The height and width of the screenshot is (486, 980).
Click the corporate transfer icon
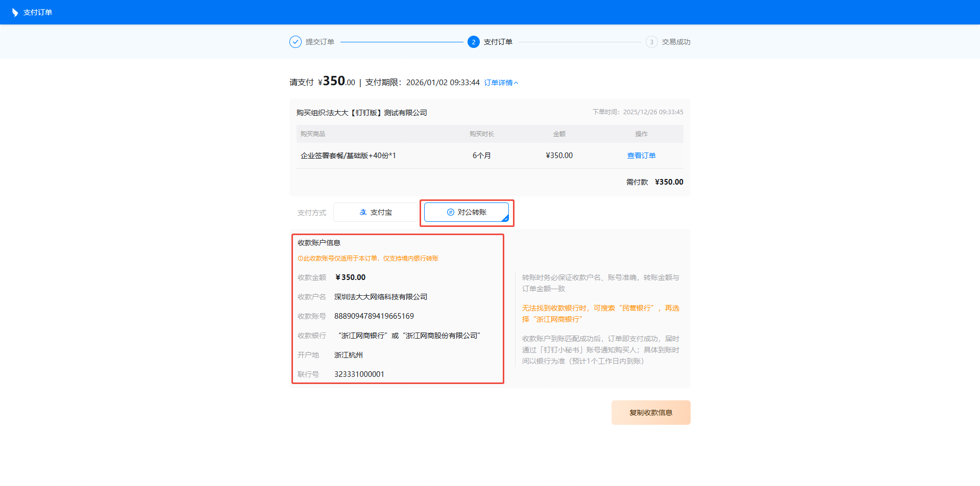pos(451,212)
